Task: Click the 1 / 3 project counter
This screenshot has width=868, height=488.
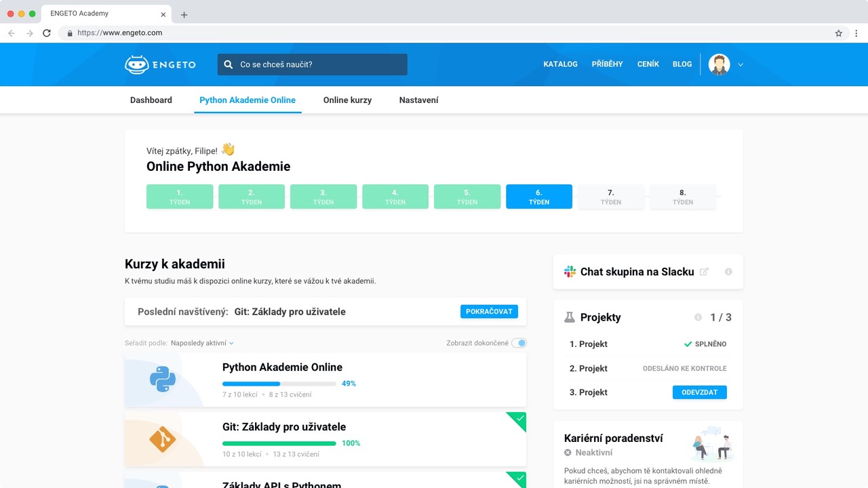Action: [x=721, y=317]
